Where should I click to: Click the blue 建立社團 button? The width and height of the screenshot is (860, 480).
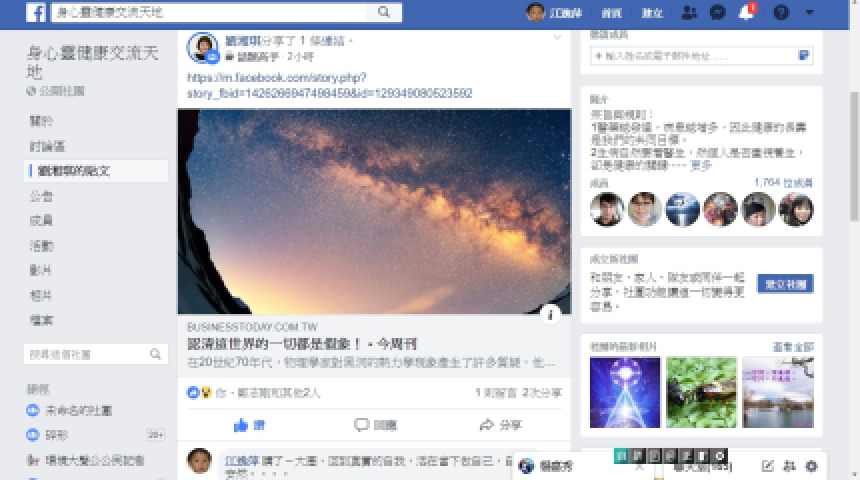(785, 284)
